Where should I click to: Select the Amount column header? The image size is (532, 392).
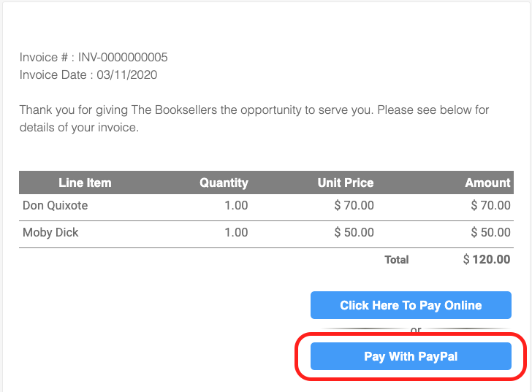coord(487,182)
